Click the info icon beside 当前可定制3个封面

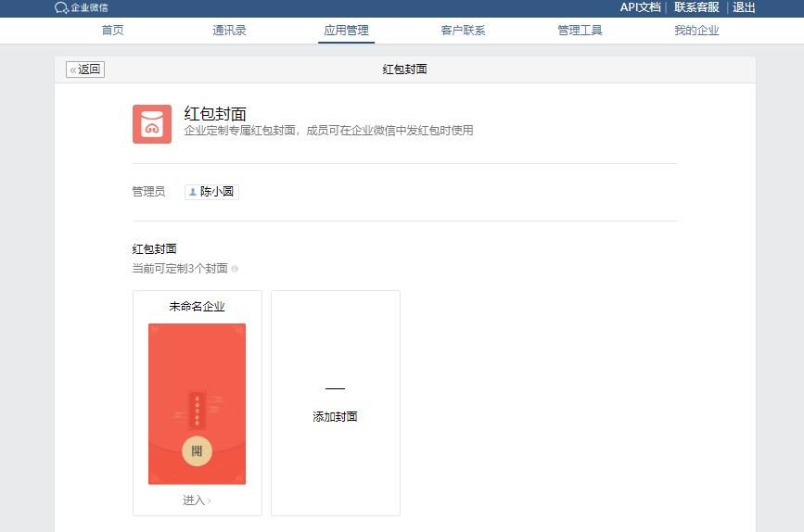point(235,269)
